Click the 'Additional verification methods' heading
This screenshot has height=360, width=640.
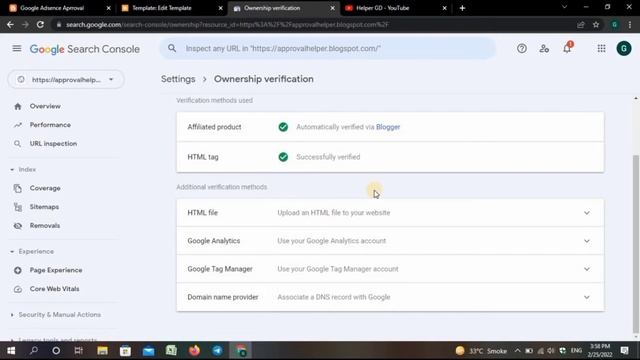click(222, 187)
